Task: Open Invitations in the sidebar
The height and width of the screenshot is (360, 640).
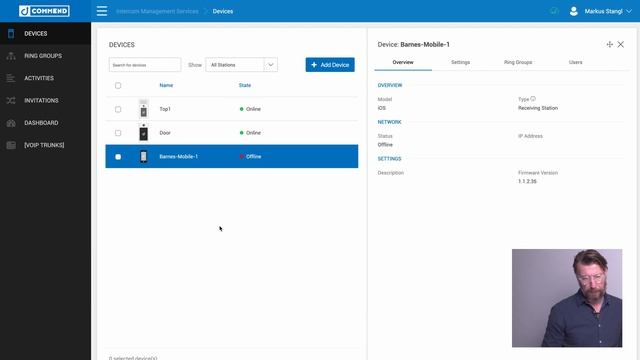Action: [45, 100]
